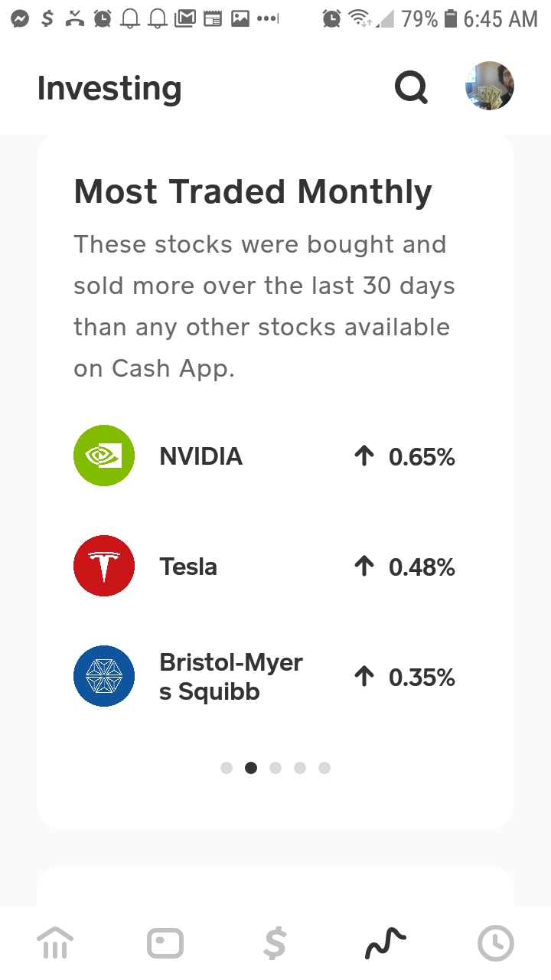The width and height of the screenshot is (551, 980).
Task: Open the search magnifier icon
Action: click(x=411, y=88)
